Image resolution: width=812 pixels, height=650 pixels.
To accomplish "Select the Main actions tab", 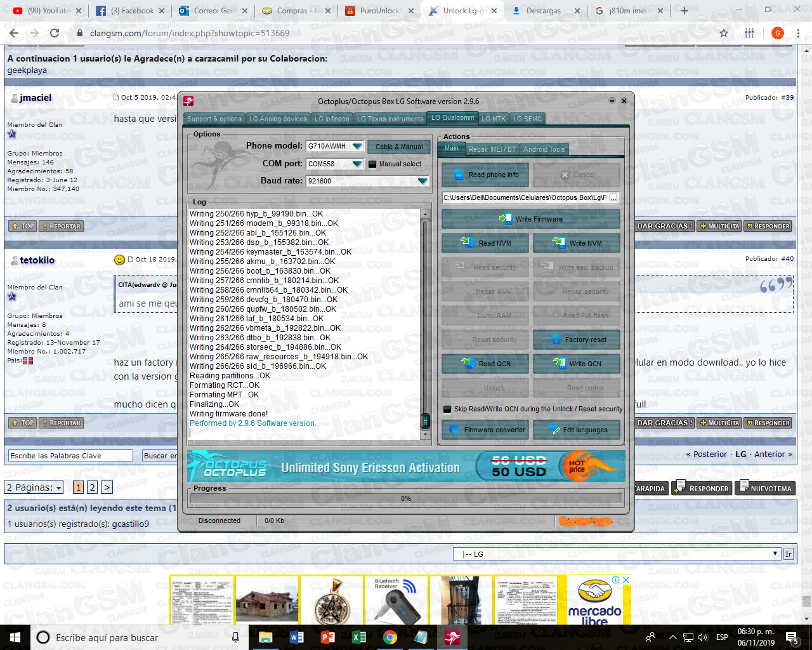I will coord(452,149).
